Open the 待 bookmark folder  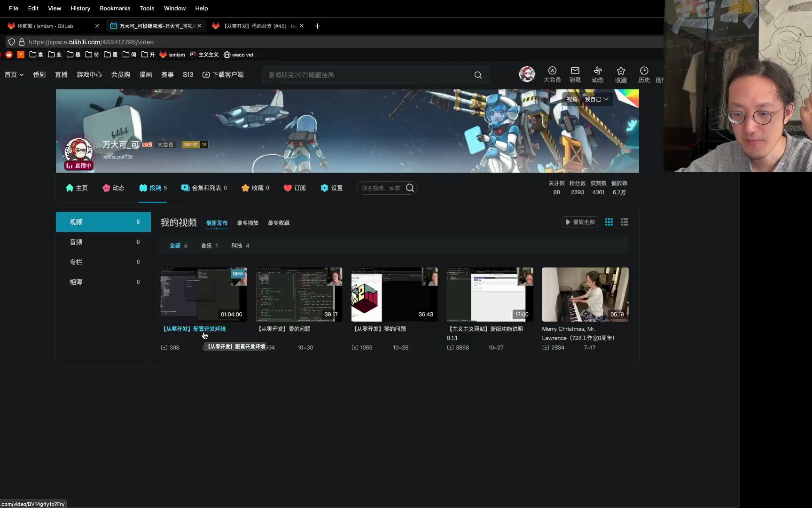(x=92, y=55)
